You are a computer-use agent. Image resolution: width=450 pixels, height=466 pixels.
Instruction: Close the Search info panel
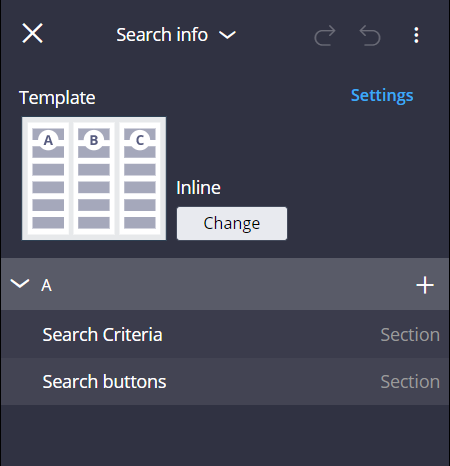tap(32, 33)
